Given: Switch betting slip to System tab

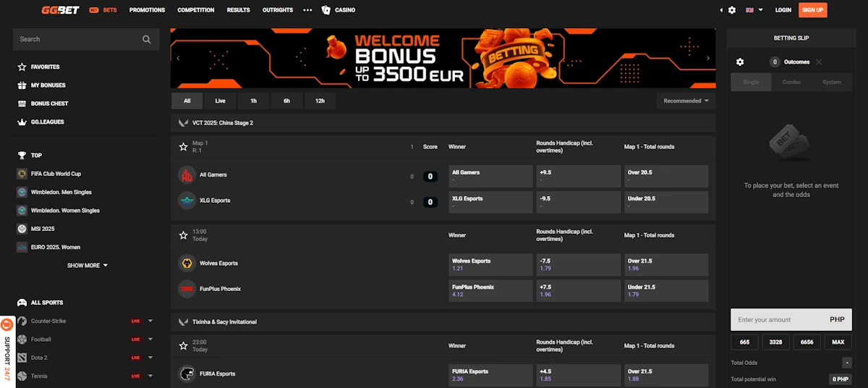Looking at the screenshot, I should [832, 82].
